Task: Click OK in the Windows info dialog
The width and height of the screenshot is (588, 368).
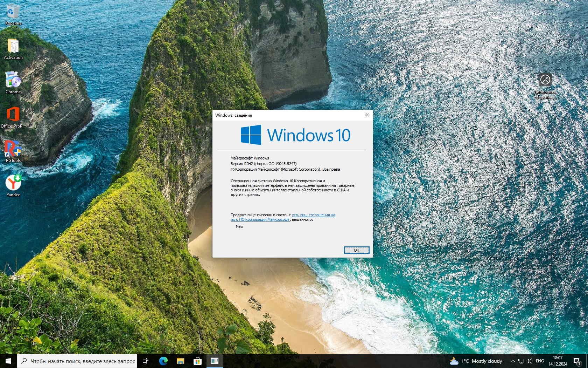Action: tap(356, 250)
